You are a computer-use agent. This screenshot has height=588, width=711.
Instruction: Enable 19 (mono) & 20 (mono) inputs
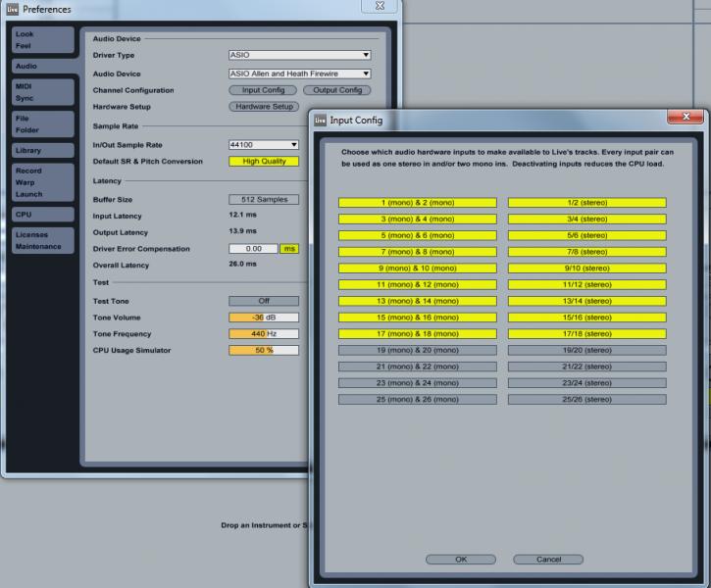pos(418,350)
